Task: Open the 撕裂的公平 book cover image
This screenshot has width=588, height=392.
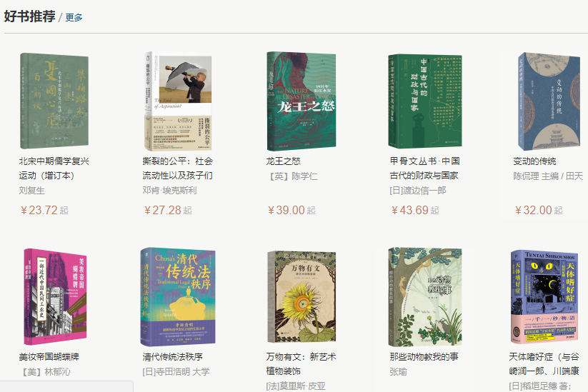Action: [x=178, y=101]
